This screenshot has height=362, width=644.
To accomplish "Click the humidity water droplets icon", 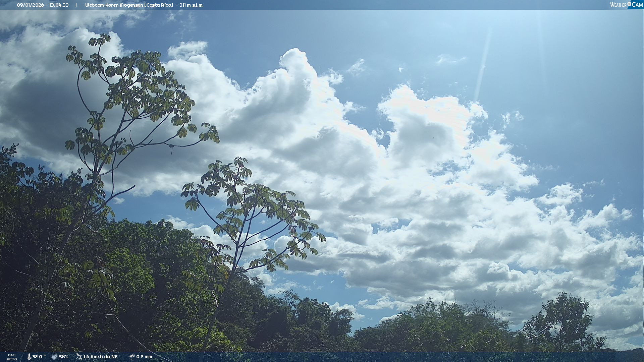I will pyautogui.click(x=54, y=357).
